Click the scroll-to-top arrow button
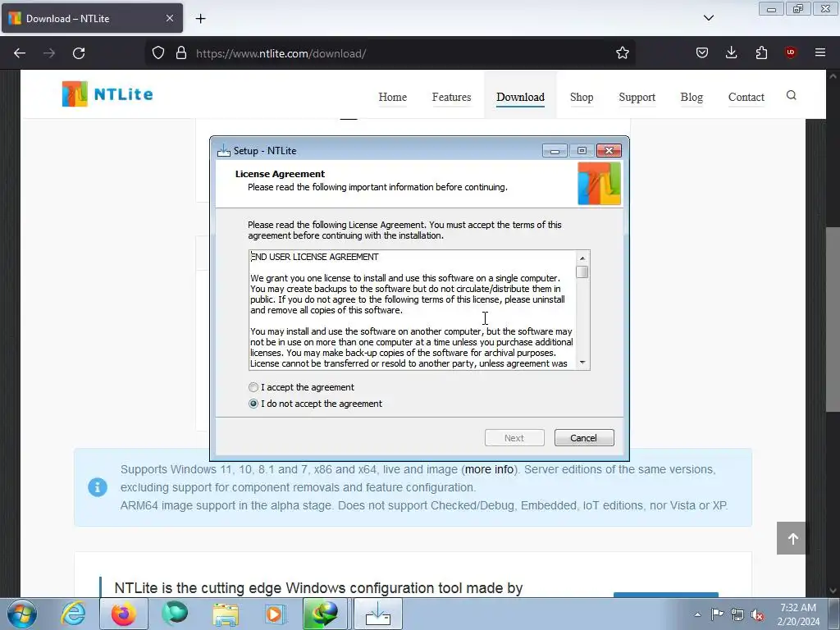The image size is (840, 630). 792,538
